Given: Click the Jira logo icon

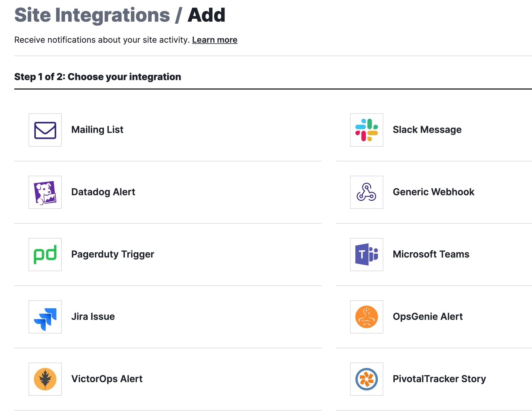Looking at the screenshot, I should pos(45,317).
